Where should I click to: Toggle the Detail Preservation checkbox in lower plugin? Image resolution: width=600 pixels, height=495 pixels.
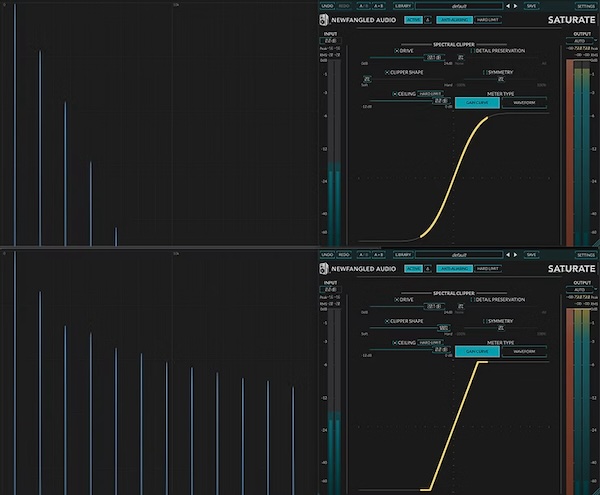473,300
